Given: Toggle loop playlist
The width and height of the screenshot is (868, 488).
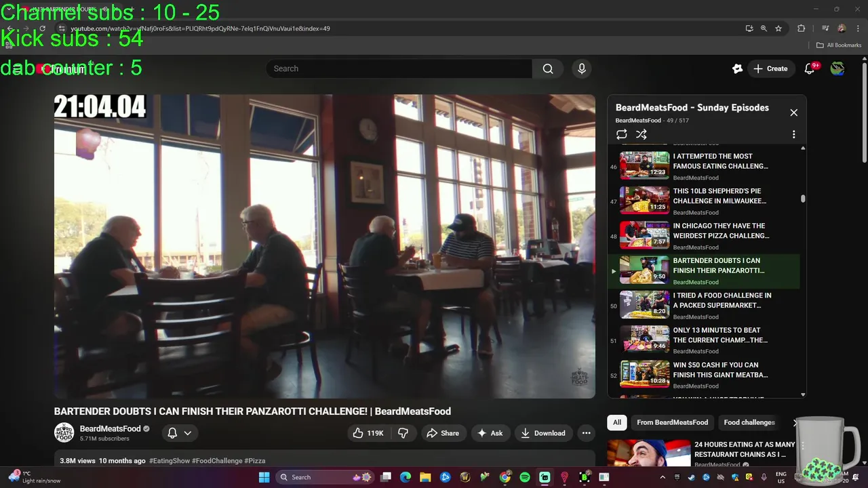Looking at the screenshot, I should click(x=621, y=134).
